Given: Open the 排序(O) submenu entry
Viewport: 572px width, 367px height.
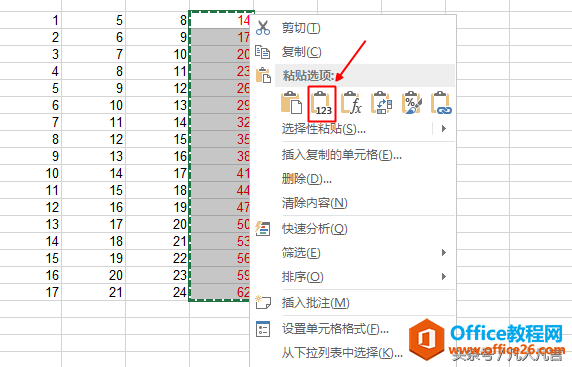Looking at the screenshot, I should (302, 277).
